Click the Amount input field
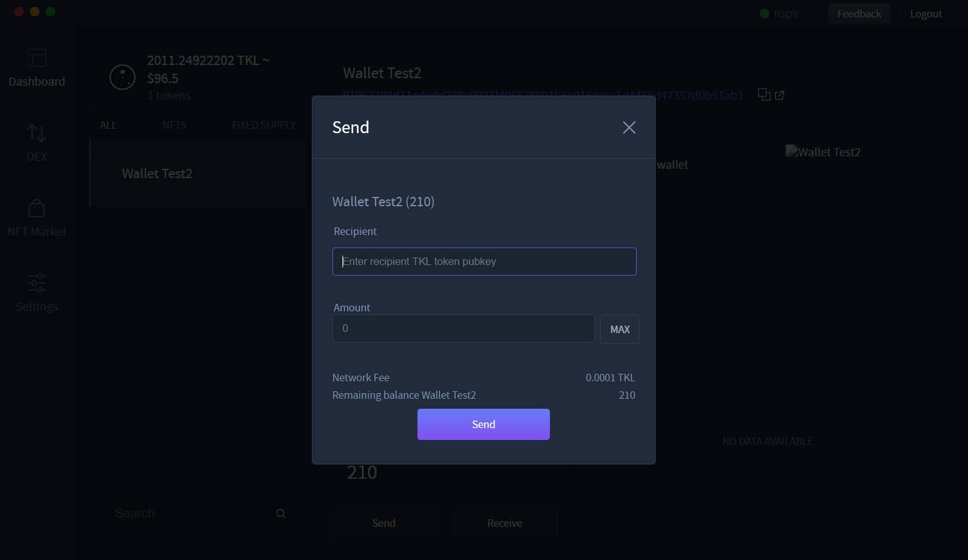Screen dimensions: 968x560 pyautogui.click(x=463, y=328)
